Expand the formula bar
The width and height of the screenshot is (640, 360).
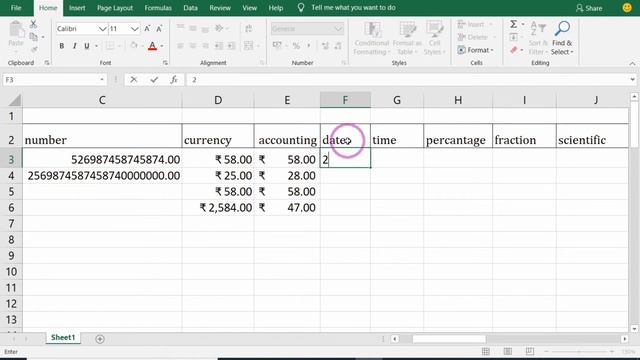(632, 80)
